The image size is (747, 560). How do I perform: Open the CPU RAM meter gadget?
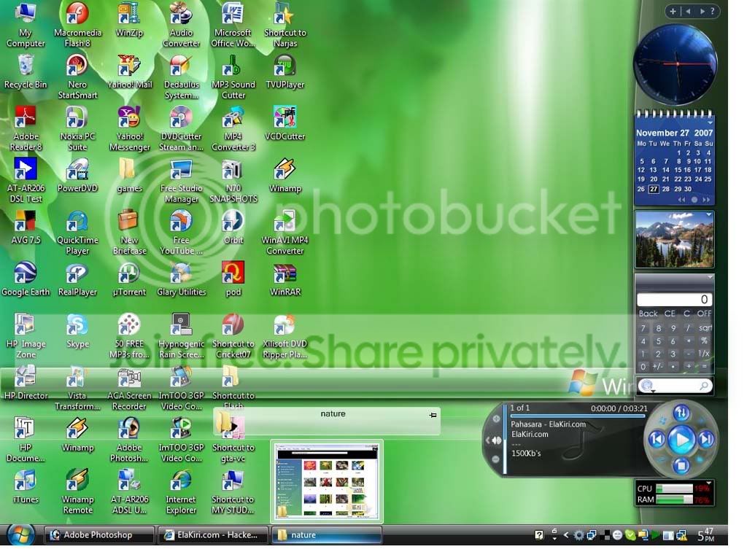(x=675, y=494)
